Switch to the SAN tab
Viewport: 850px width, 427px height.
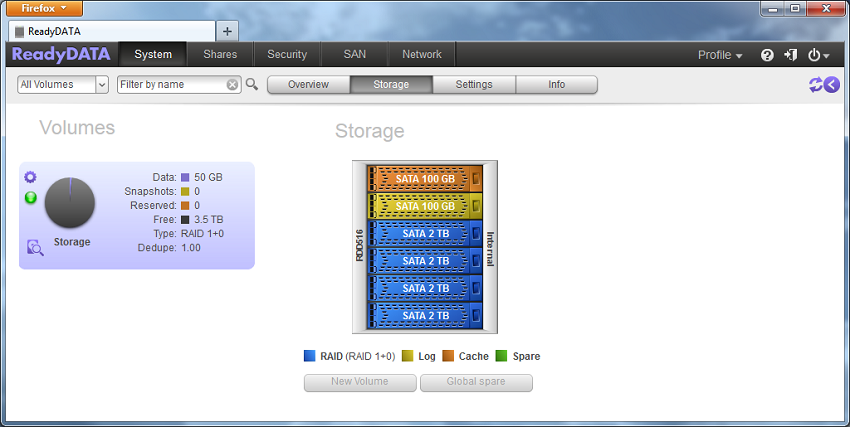[355, 54]
